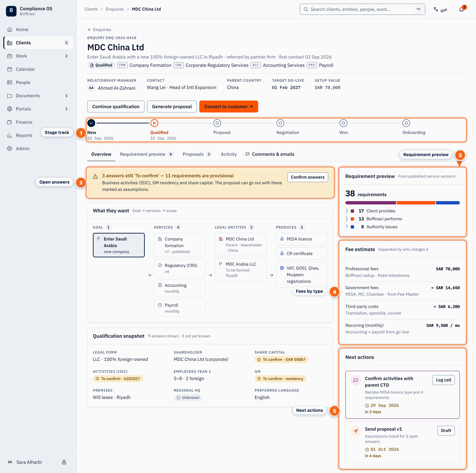The image size is (476, 473).
Task: Open the Work sidebar section
Action: 38,56
